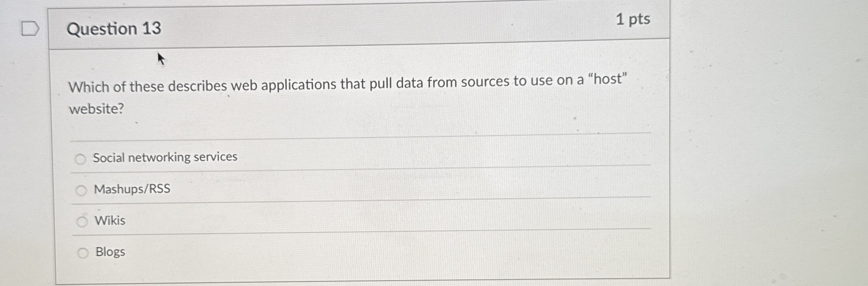Click the bookmark marker left of the question
The height and width of the screenshot is (286, 868).
coord(30,28)
